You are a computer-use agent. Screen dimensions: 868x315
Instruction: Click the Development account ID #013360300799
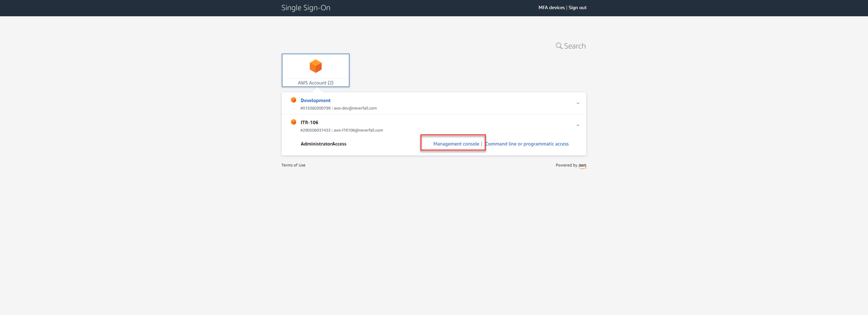click(x=316, y=108)
